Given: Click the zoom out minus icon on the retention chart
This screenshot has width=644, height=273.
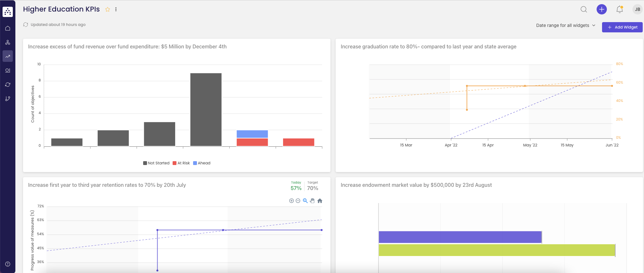Looking at the screenshot, I should click(298, 201).
